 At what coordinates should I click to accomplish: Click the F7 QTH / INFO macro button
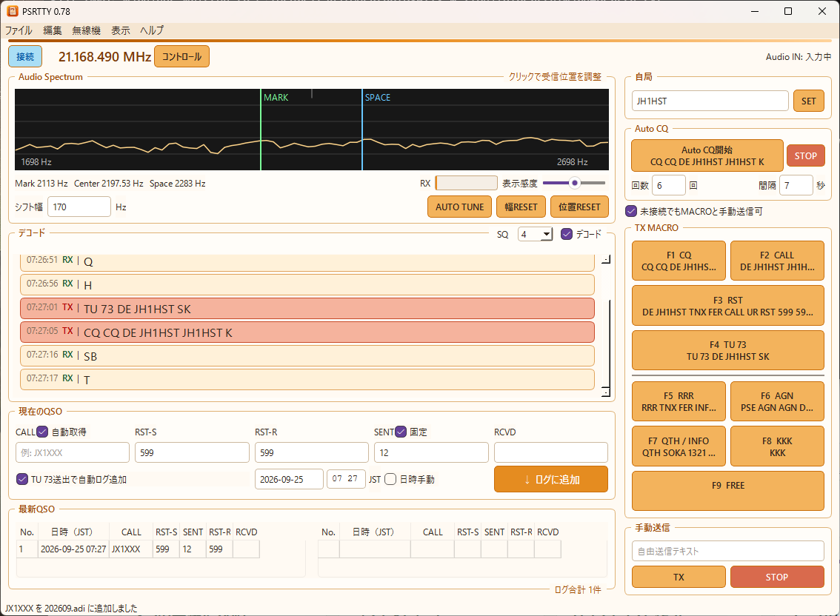click(679, 446)
